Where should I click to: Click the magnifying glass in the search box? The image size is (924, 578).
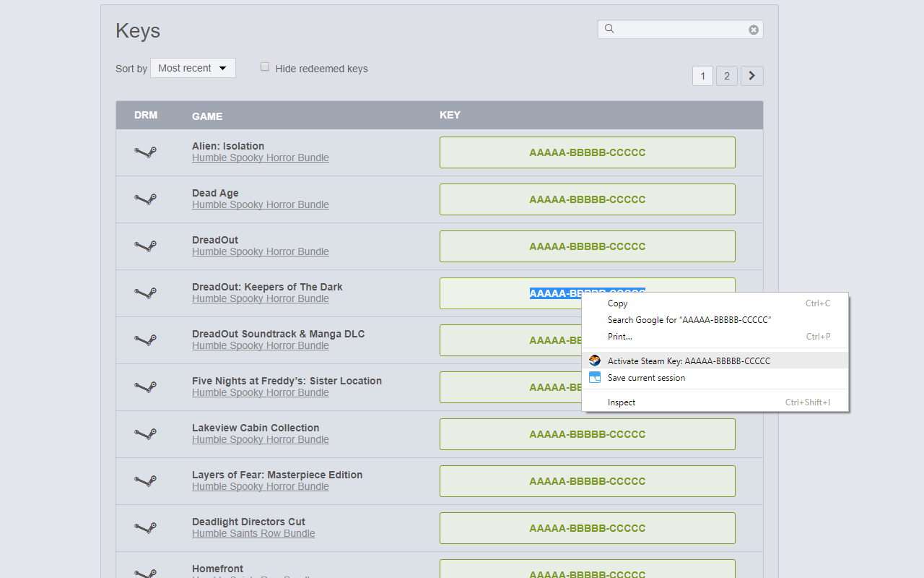pos(609,29)
